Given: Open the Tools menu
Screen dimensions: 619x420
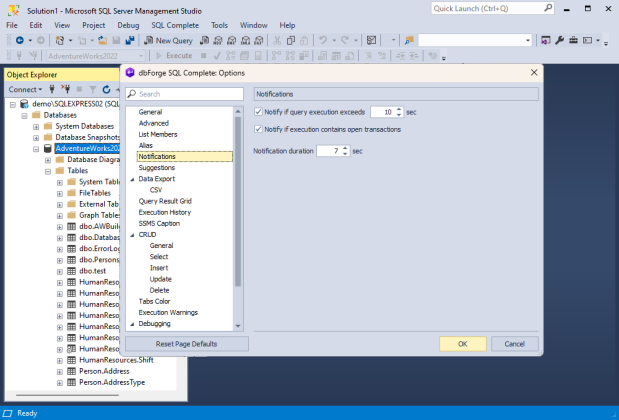Looking at the screenshot, I should [219, 24].
